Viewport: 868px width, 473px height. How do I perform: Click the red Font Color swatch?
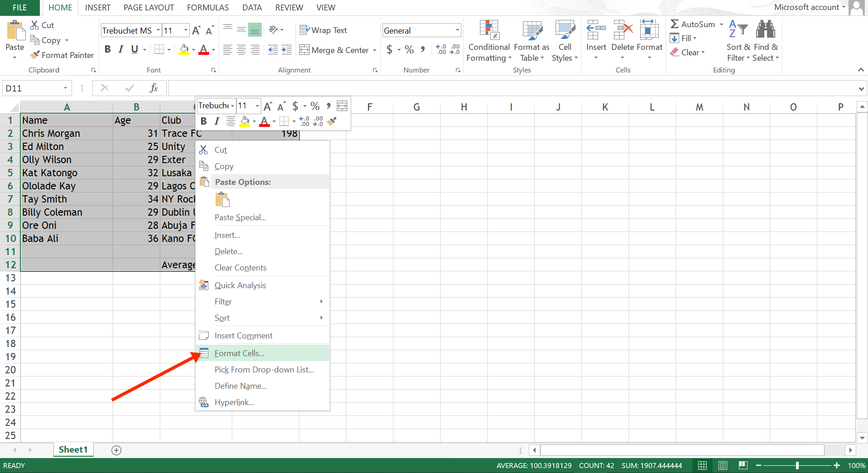[x=203, y=50]
